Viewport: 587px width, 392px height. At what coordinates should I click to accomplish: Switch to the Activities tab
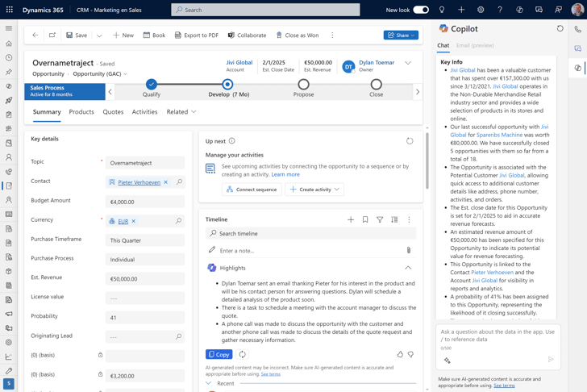pyautogui.click(x=144, y=112)
